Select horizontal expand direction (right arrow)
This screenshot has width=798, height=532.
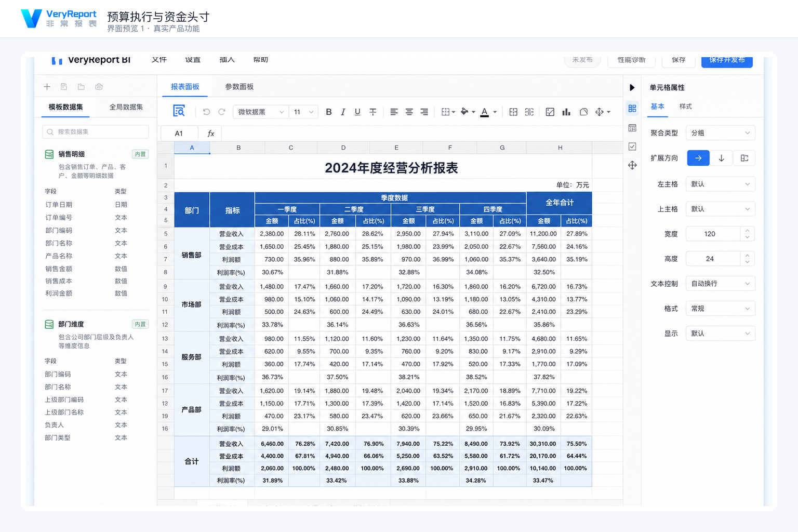[698, 158]
